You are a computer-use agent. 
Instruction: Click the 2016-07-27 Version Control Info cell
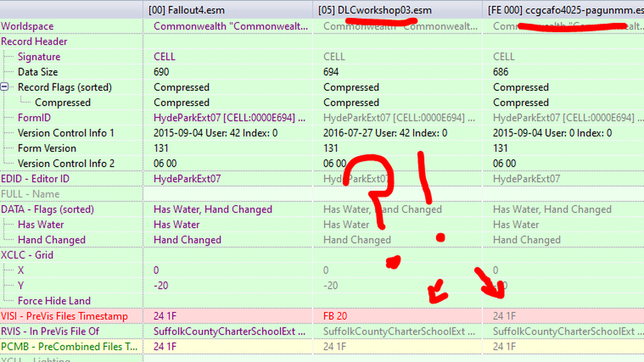(385, 133)
